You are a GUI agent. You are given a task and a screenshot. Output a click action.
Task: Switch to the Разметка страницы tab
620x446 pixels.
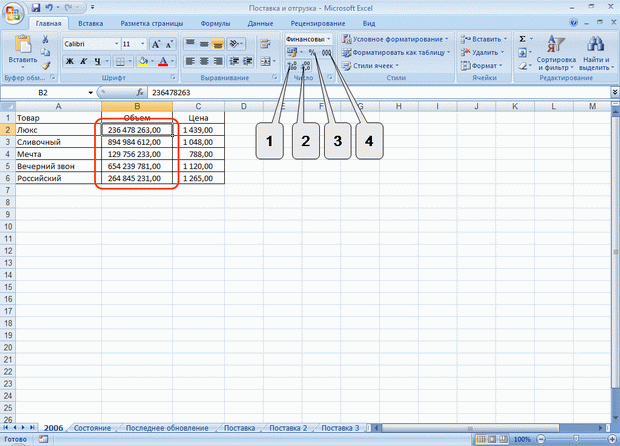click(x=152, y=23)
